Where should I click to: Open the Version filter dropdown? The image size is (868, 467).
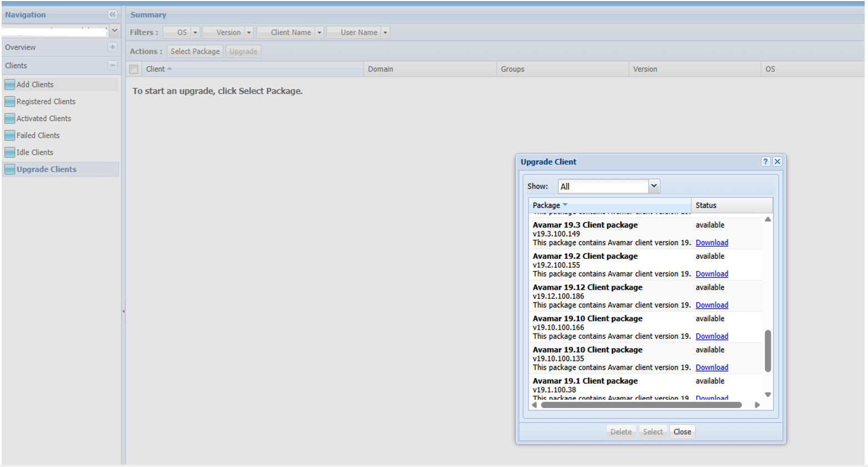[x=249, y=33]
